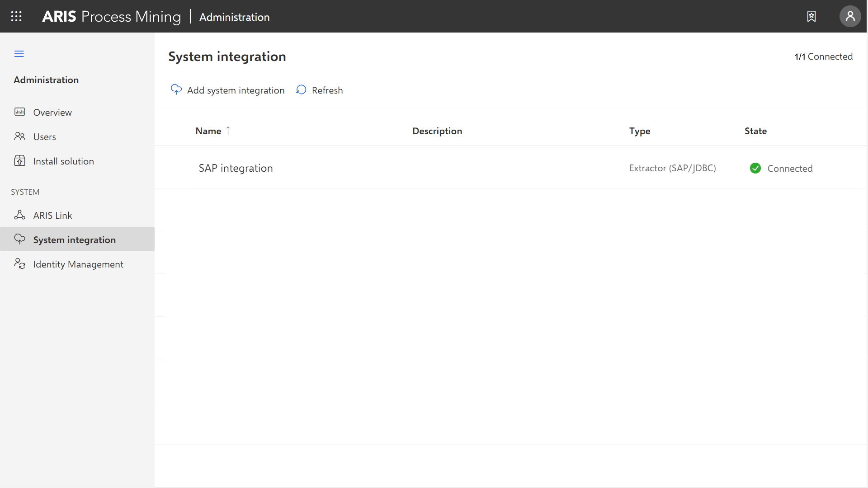Sort by the Name column header
Image resolution: width=868 pixels, height=488 pixels.
[x=208, y=131]
